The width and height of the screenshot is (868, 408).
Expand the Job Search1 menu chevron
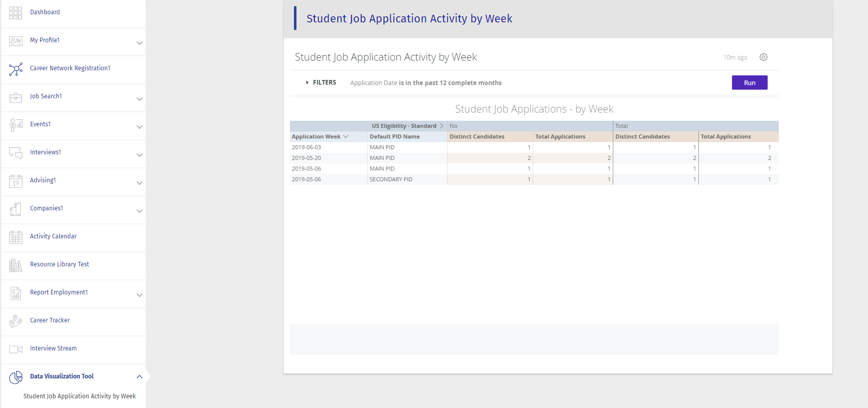[x=139, y=99]
